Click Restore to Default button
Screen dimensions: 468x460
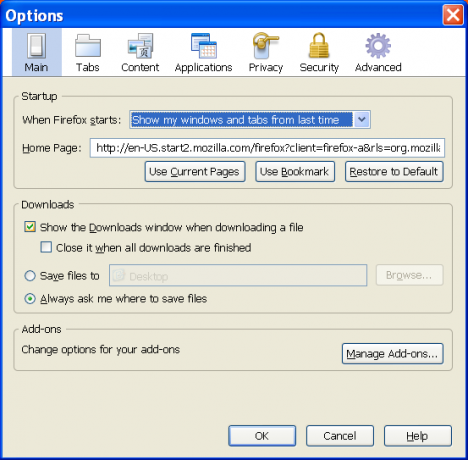tap(394, 172)
